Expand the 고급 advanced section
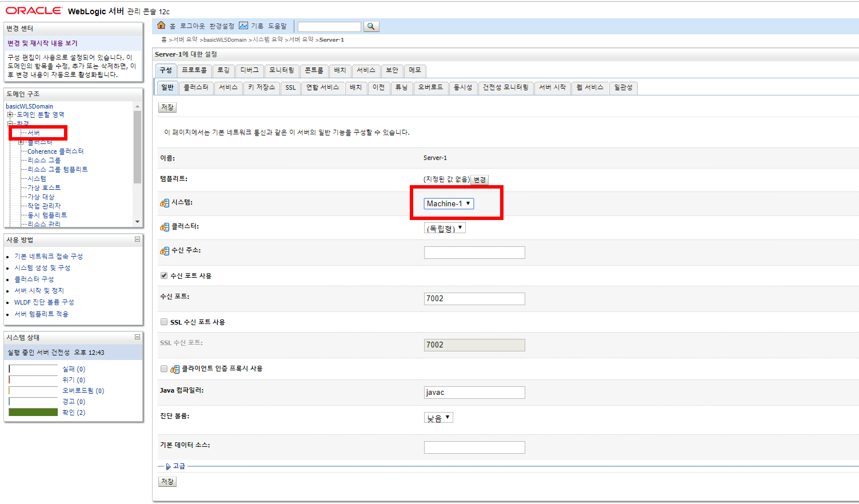 point(168,466)
